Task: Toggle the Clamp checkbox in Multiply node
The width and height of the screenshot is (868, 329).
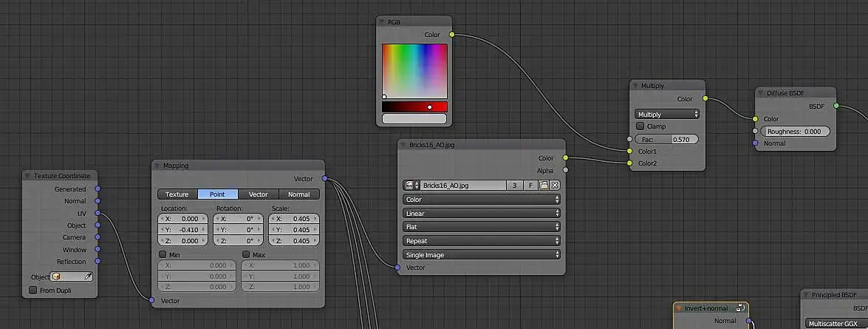Action: tap(640, 126)
